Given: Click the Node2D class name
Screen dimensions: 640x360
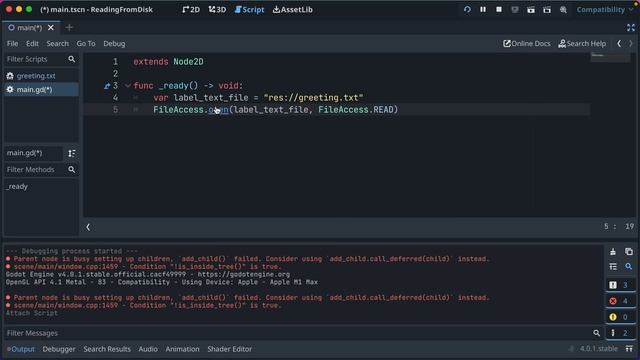Looking at the screenshot, I should tap(188, 62).
